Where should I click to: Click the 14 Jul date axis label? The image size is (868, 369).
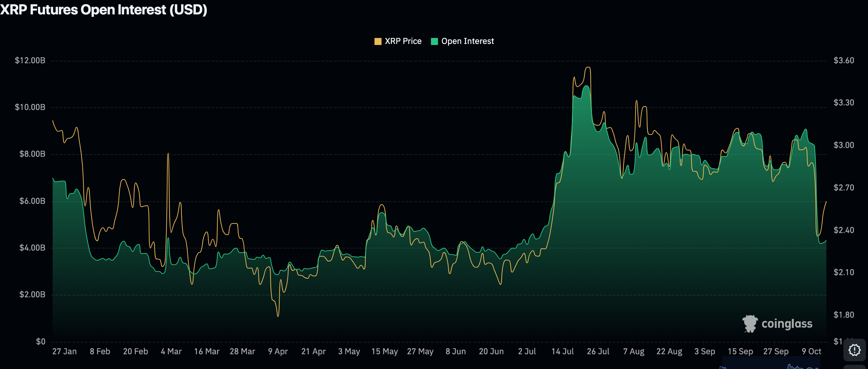point(562,351)
